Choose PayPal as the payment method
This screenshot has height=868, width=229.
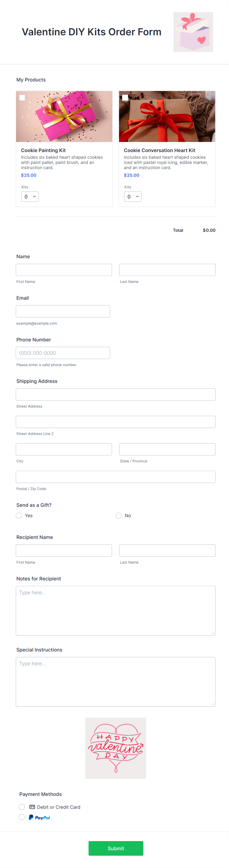pos(22,817)
